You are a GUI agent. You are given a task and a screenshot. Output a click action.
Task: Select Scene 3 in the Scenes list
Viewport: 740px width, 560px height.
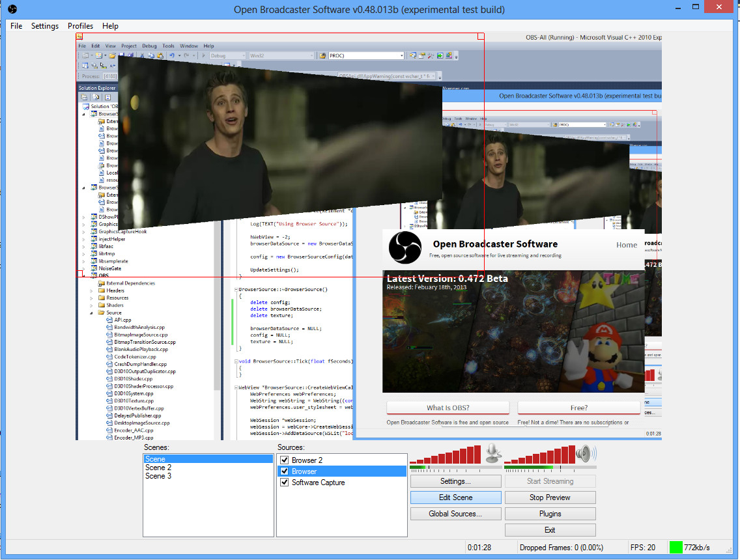coord(208,476)
